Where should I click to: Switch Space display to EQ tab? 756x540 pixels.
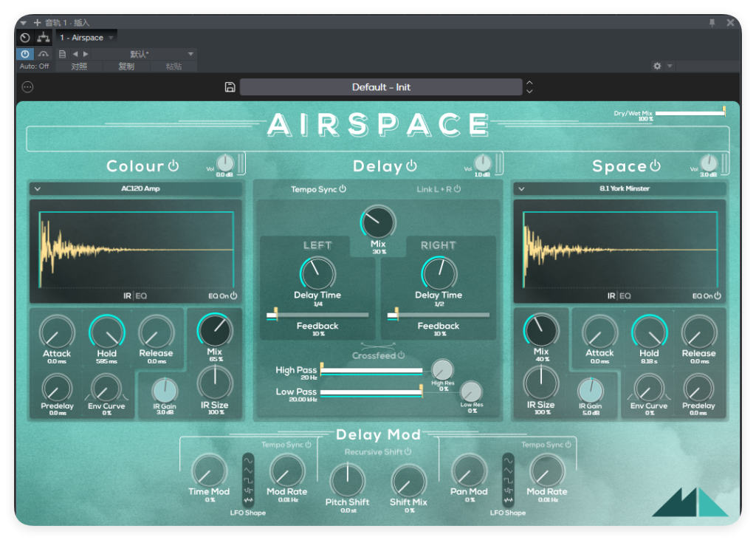click(625, 295)
